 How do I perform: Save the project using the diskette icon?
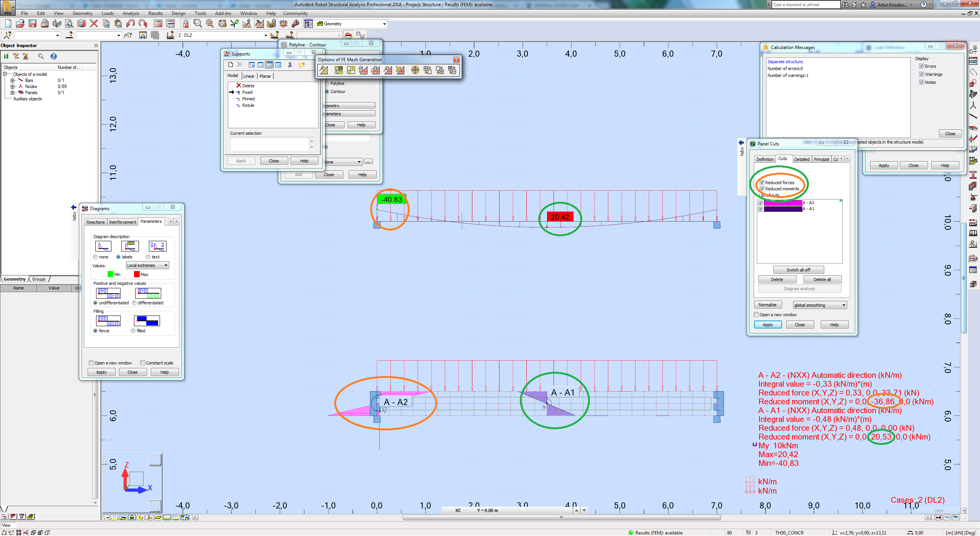point(33,24)
